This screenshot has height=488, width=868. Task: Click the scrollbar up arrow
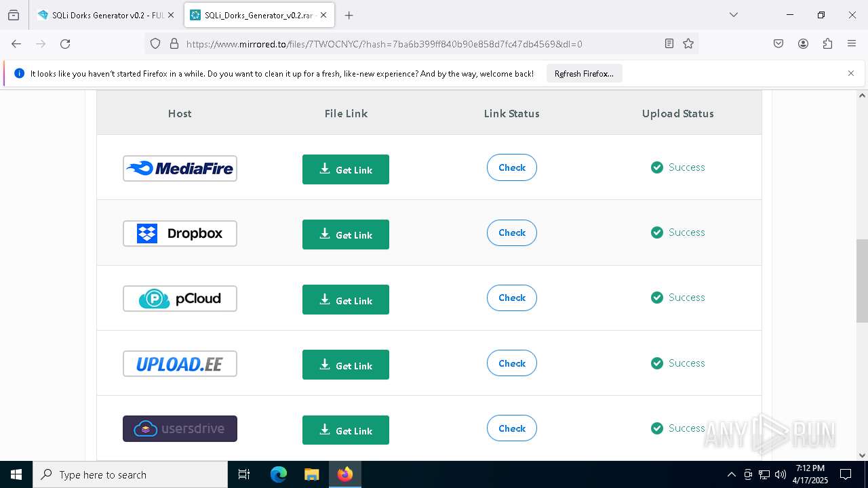click(x=862, y=96)
